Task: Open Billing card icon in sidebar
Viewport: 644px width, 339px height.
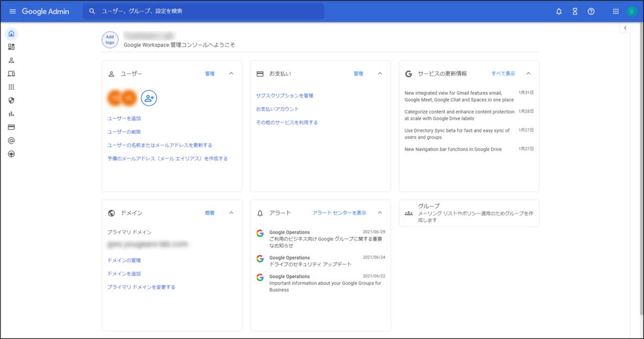Action: click(x=11, y=127)
